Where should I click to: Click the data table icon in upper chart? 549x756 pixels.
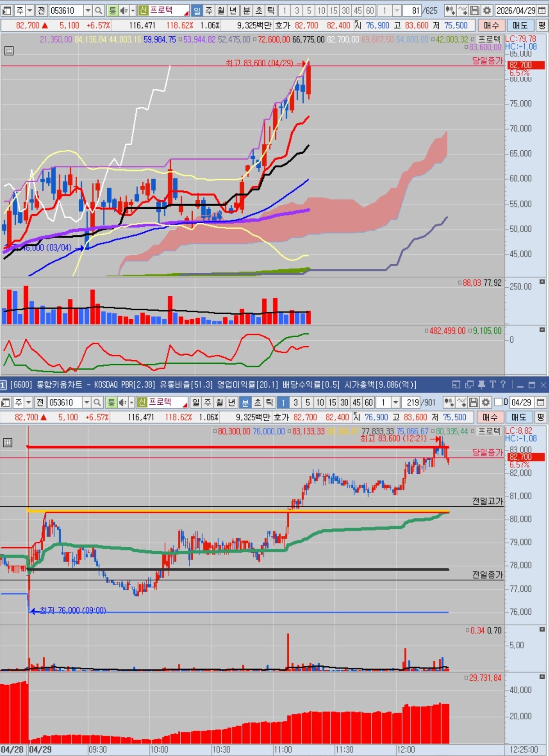click(9, 51)
